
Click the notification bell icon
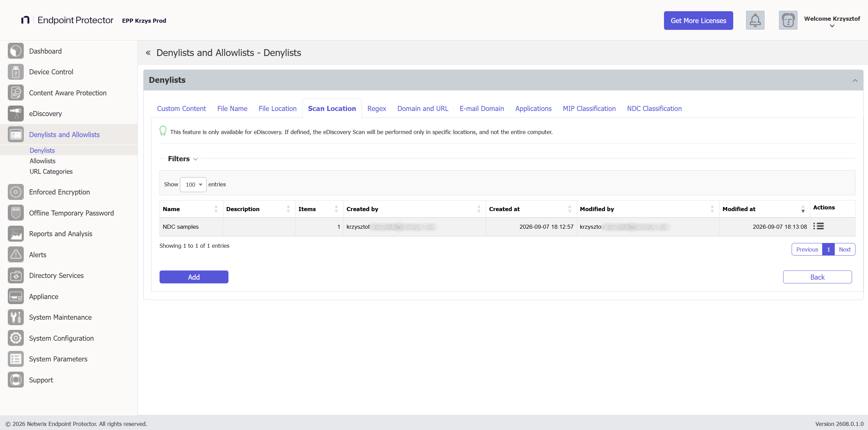pyautogui.click(x=755, y=20)
